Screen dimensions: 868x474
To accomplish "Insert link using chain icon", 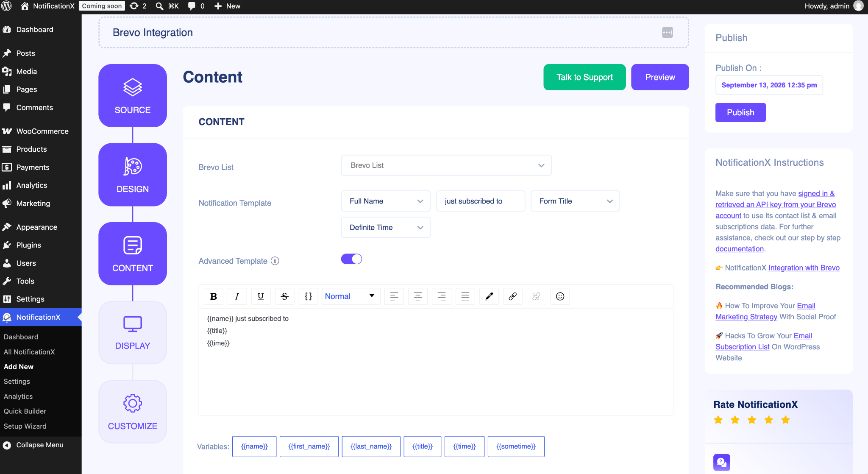I will tap(513, 296).
